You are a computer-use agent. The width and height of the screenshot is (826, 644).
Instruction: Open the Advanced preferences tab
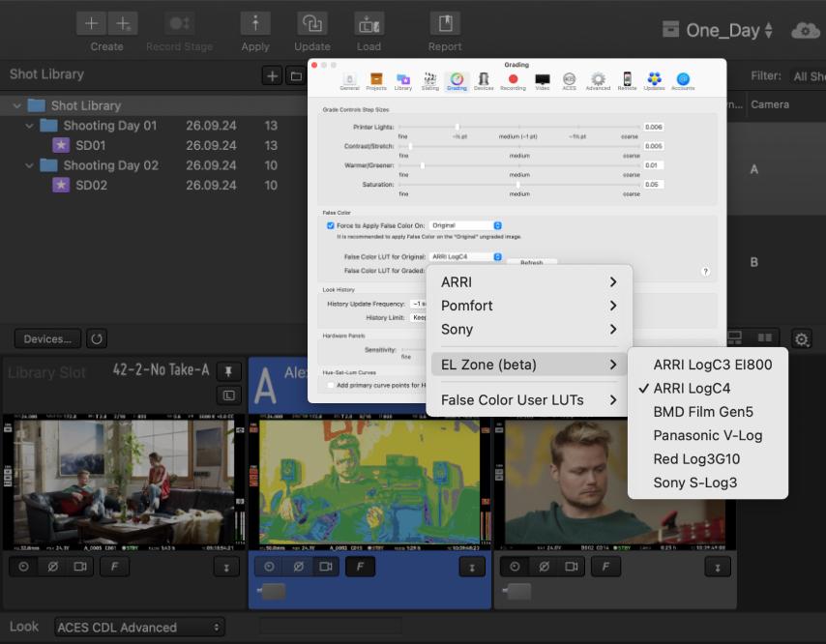tap(598, 81)
